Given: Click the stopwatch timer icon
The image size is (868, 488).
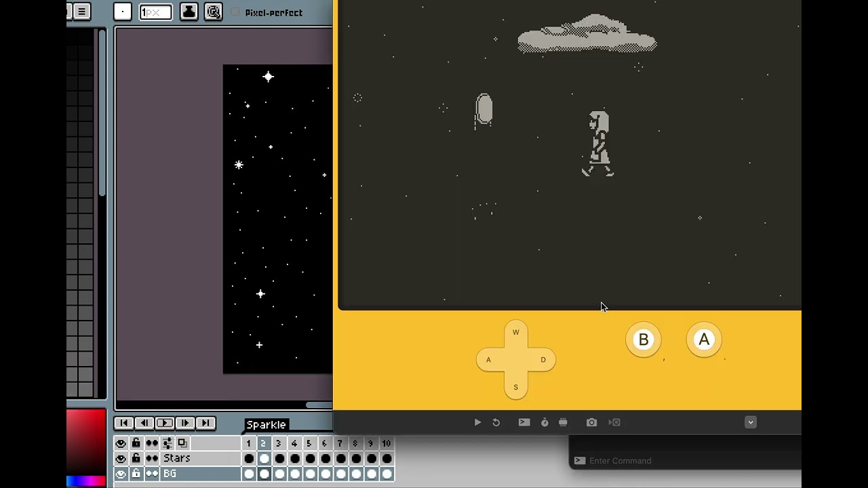Looking at the screenshot, I should [x=545, y=422].
